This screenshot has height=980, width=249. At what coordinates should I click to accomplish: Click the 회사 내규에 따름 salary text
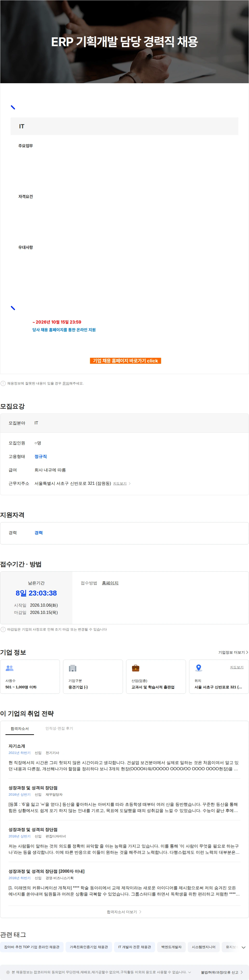tap(50, 470)
